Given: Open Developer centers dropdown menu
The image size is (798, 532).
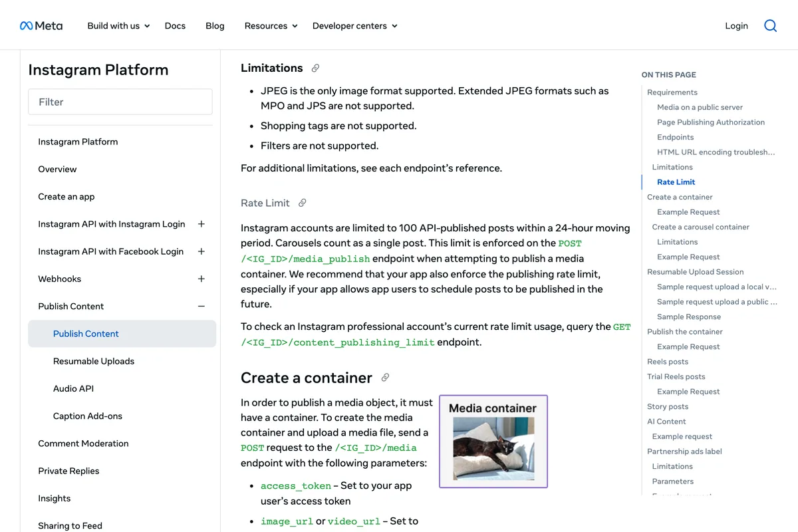Looking at the screenshot, I should 355,26.
